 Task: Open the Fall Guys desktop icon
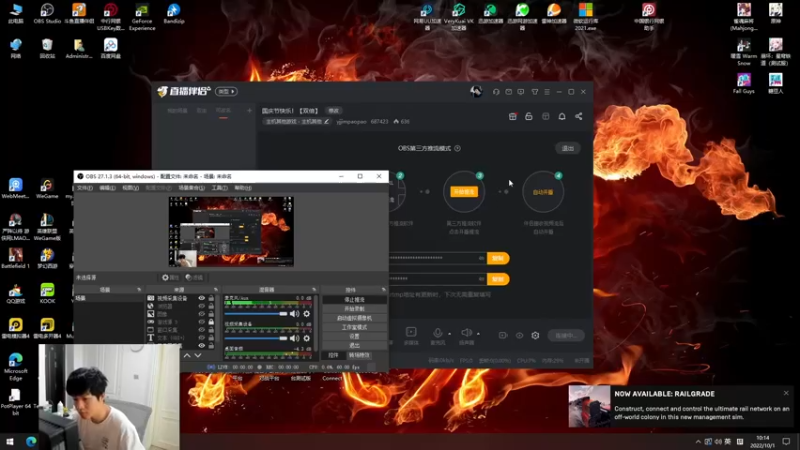743,83
